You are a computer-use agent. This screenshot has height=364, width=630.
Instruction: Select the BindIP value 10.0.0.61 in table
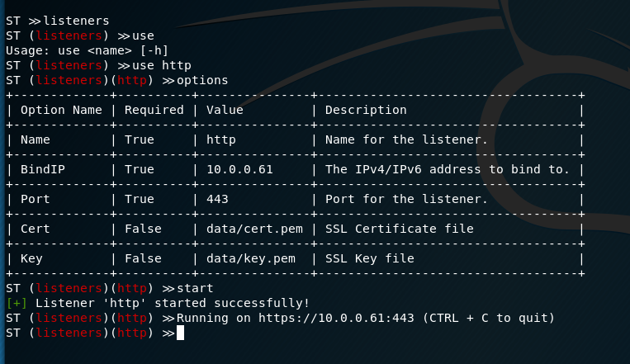tap(239, 169)
